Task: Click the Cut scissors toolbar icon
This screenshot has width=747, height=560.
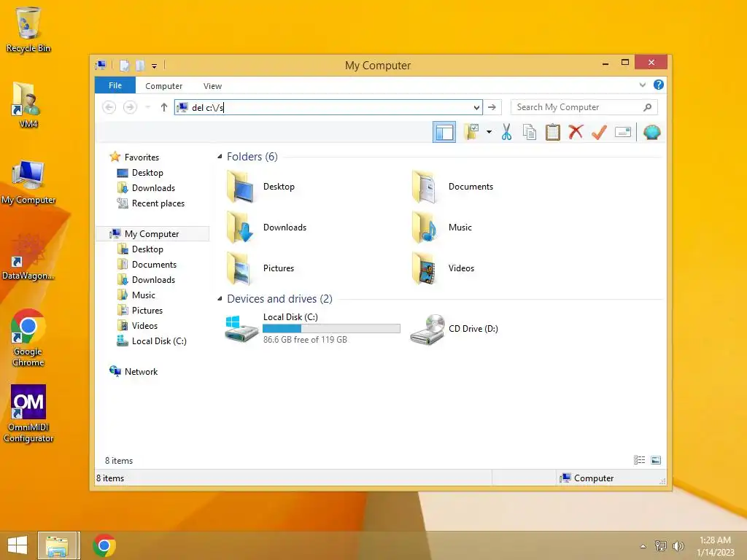Action: pos(506,133)
